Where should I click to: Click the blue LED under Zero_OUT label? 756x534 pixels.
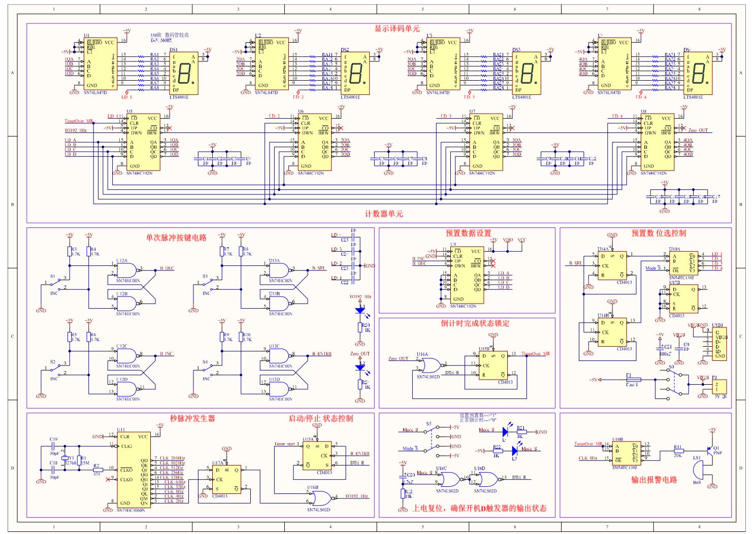[x=360, y=366]
